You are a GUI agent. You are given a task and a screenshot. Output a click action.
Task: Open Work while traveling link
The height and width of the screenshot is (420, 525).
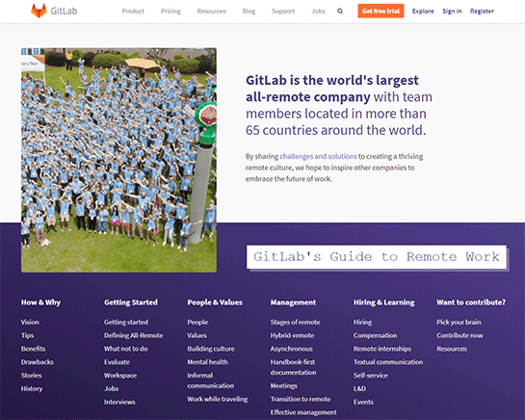point(218,399)
